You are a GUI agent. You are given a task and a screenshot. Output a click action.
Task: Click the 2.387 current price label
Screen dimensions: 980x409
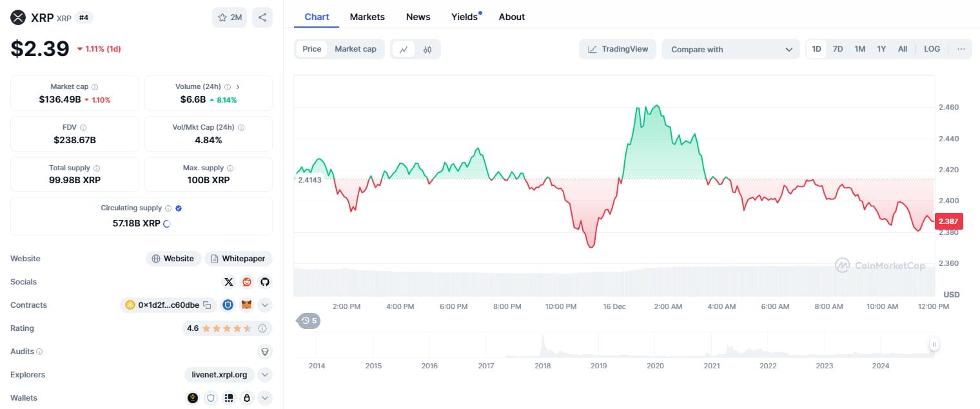click(x=949, y=221)
